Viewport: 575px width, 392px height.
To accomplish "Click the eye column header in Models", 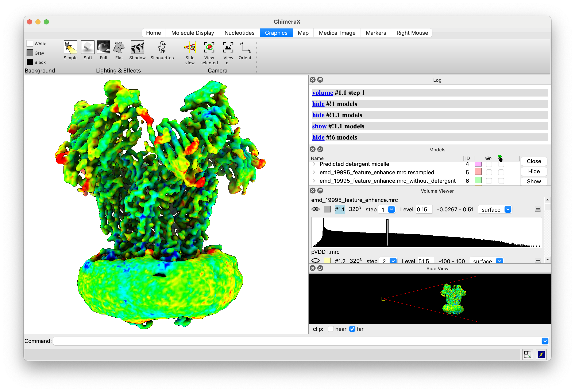I will click(x=488, y=158).
